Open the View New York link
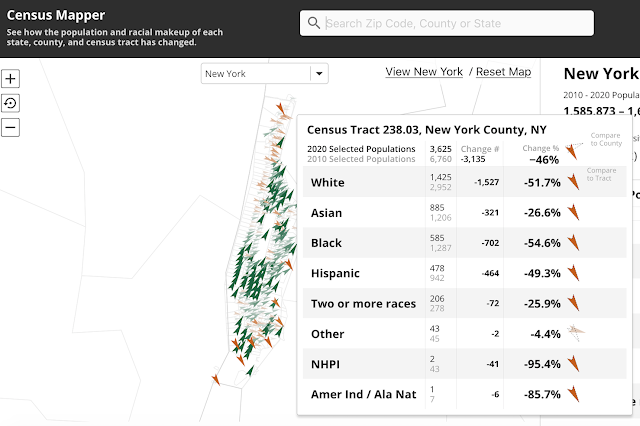 point(424,72)
